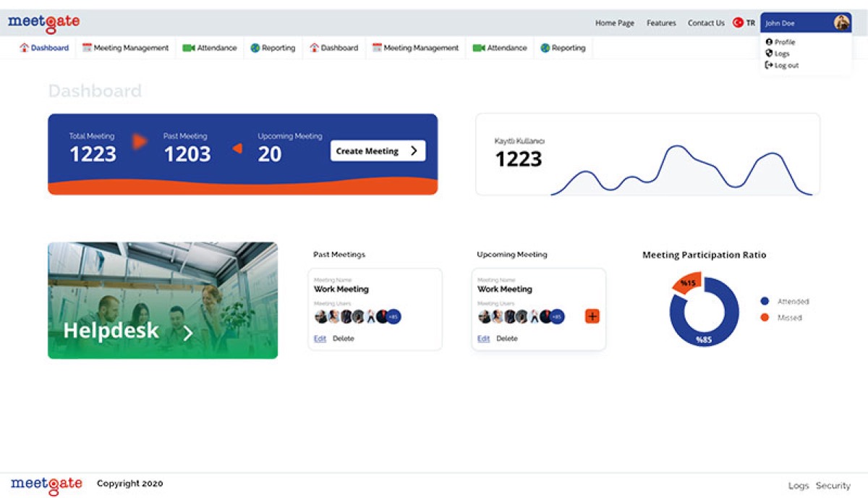The height and width of the screenshot is (498, 868).
Task: Click the orange right-pointing triangle beside Total Meeting
Action: (139, 142)
